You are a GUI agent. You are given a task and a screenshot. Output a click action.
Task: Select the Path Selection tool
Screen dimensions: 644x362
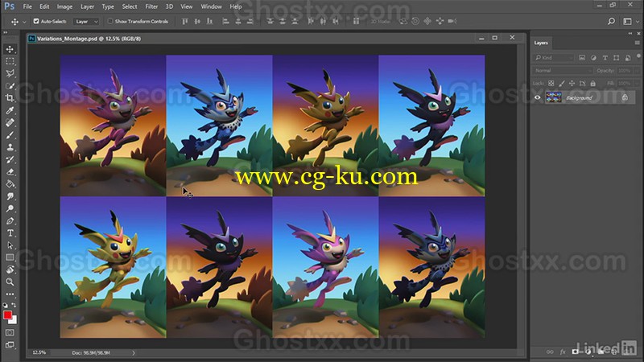point(10,245)
